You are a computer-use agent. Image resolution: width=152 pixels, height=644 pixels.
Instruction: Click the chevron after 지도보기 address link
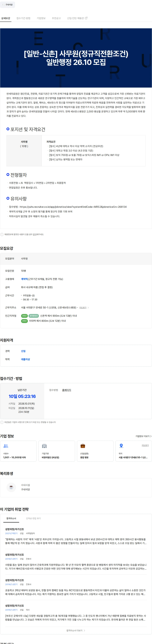point(88,308)
